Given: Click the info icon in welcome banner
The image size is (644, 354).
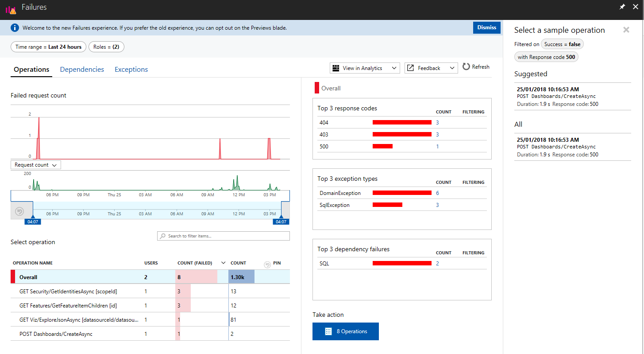Looking at the screenshot, I should pos(15,28).
